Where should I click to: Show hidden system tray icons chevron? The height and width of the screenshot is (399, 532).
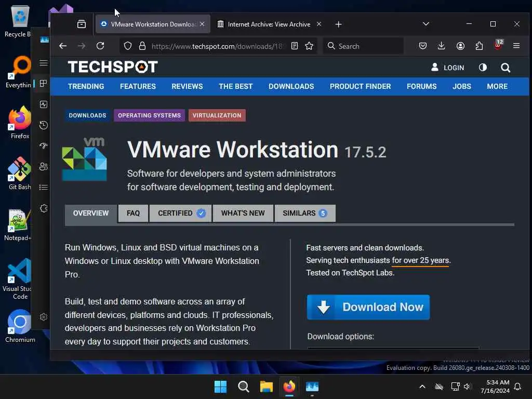tap(422, 387)
